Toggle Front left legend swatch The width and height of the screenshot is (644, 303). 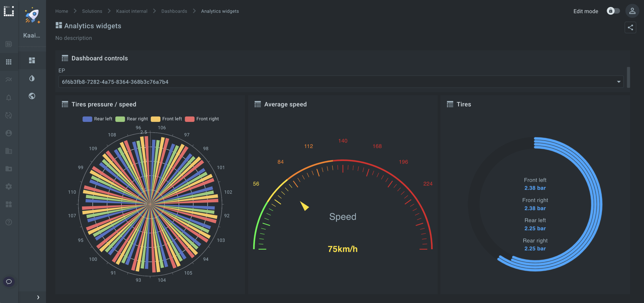[x=156, y=119]
